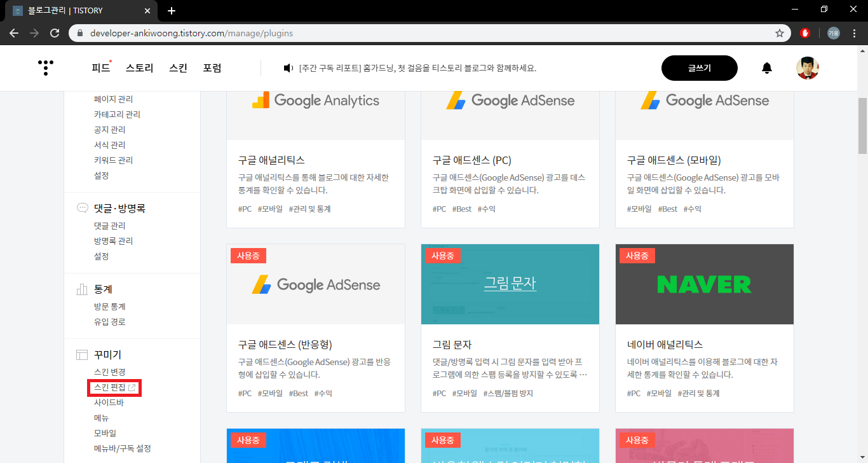
Task: Open 메뉴 under 꾸미기
Action: (101, 418)
